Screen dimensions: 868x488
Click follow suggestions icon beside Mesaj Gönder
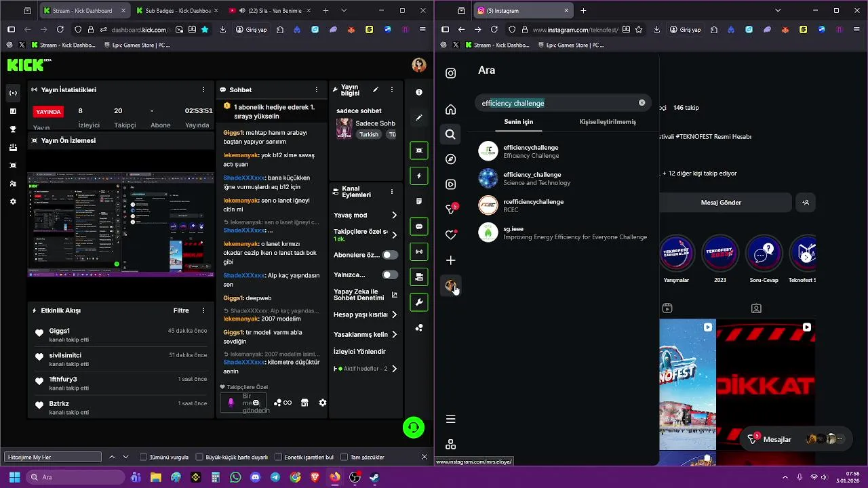click(x=806, y=202)
